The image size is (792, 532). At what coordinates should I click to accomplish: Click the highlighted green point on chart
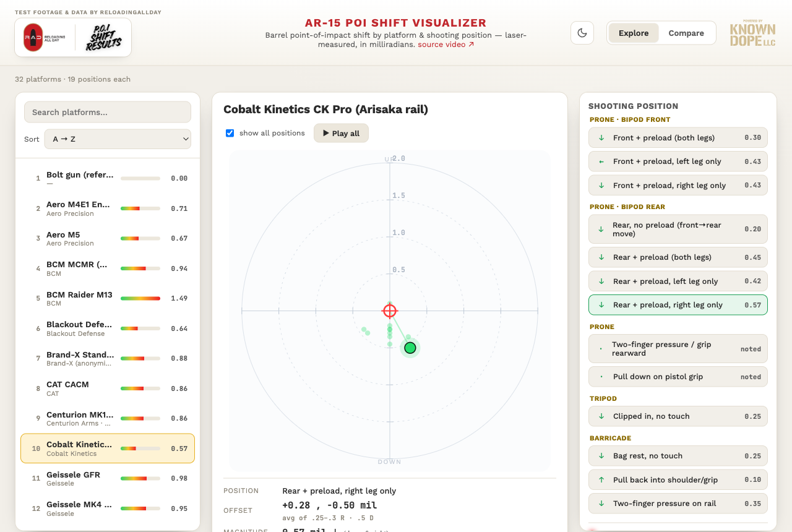[410, 348]
